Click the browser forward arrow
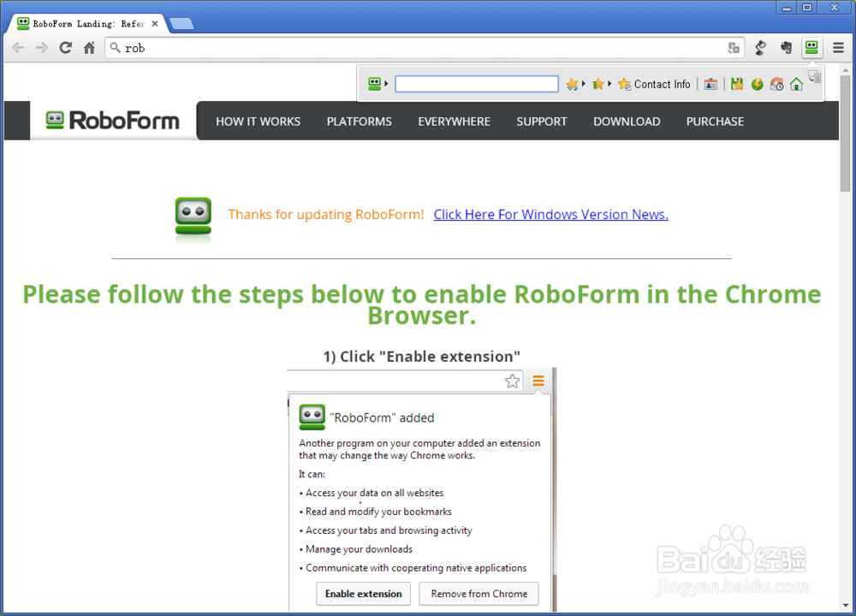 tap(42, 48)
